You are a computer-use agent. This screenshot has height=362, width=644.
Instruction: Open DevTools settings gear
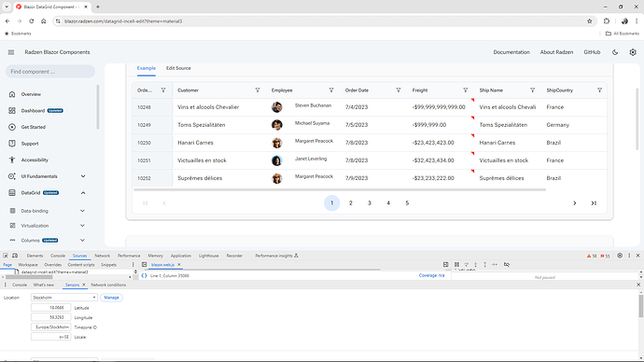pyautogui.click(x=620, y=256)
